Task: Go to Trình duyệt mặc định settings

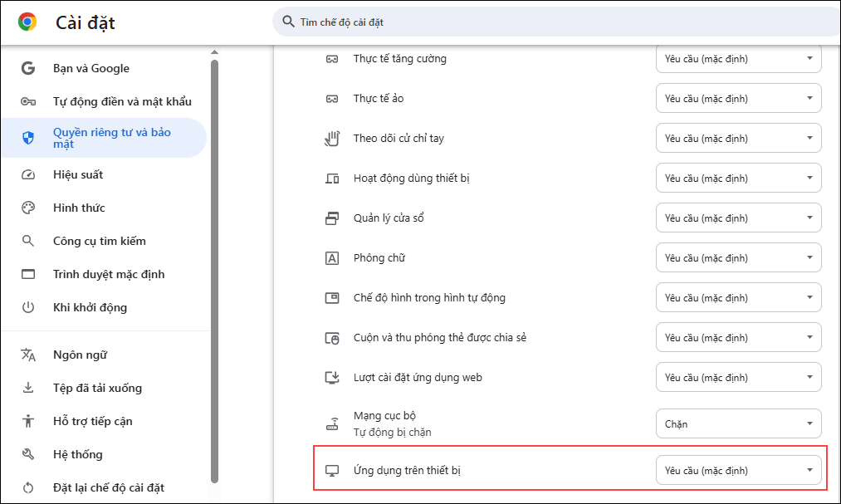Action: click(x=109, y=274)
